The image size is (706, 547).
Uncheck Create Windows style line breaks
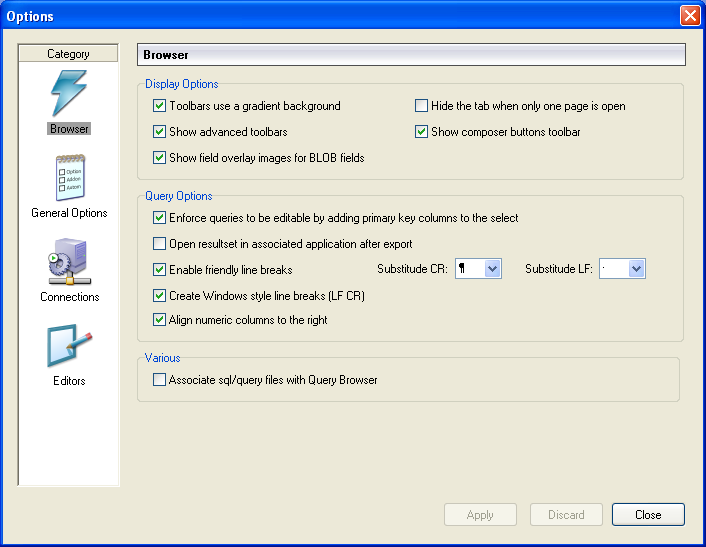159,296
